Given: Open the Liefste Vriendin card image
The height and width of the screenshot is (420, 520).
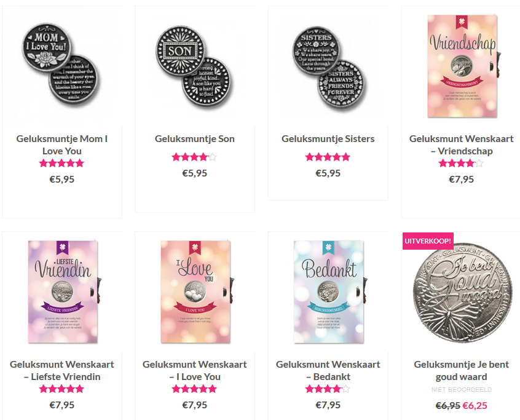Looking at the screenshot, I should (62, 291).
